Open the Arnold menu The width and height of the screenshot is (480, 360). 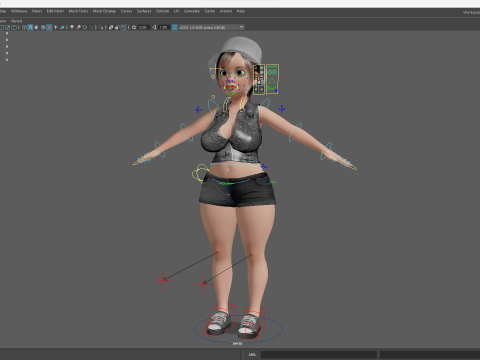tap(226, 11)
